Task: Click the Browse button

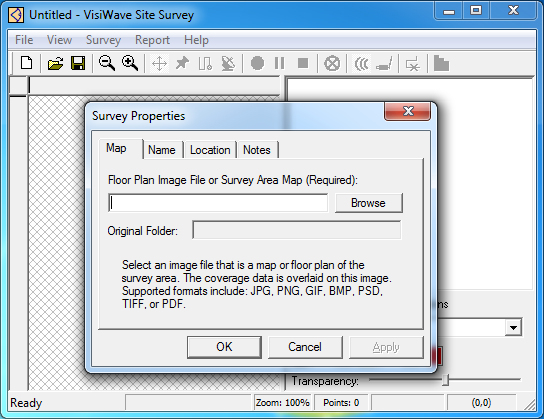Action: click(x=368, y=203)
